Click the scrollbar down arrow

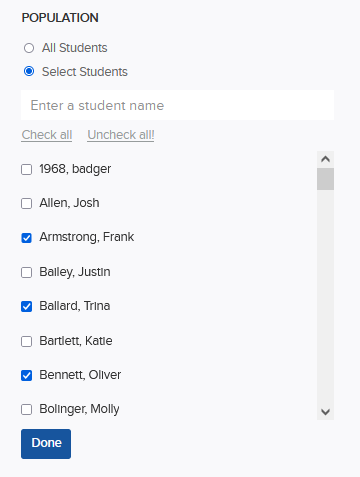tap(325, 412)
